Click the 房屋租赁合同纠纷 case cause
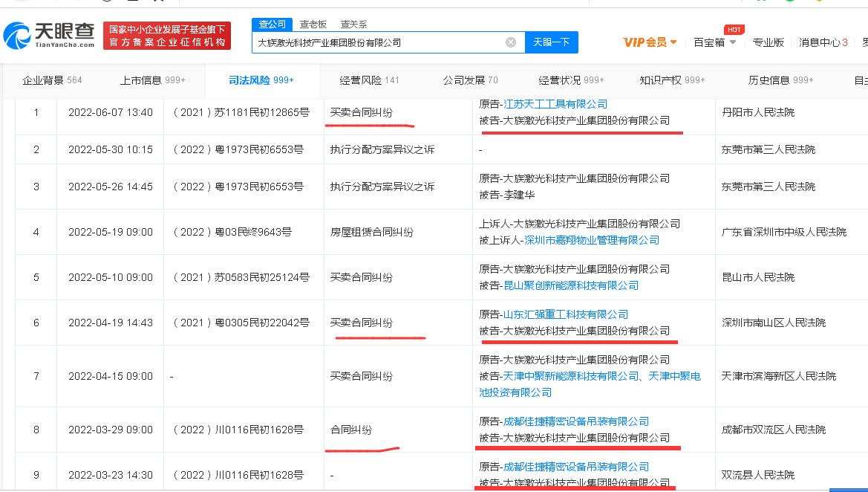868x492 pixels. (x=371, y=232)
